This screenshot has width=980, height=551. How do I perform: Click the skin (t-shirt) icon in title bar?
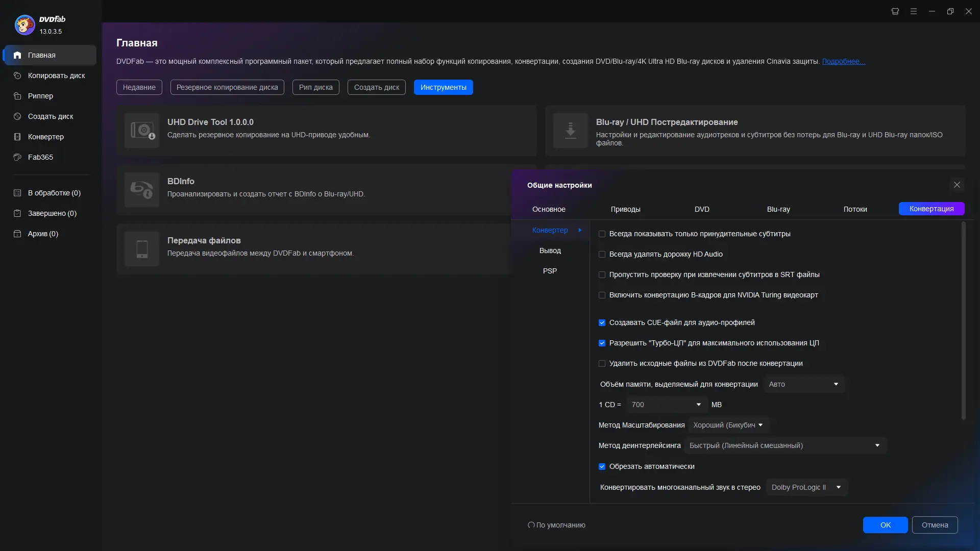pyautogui.click(x=895, y=11)
